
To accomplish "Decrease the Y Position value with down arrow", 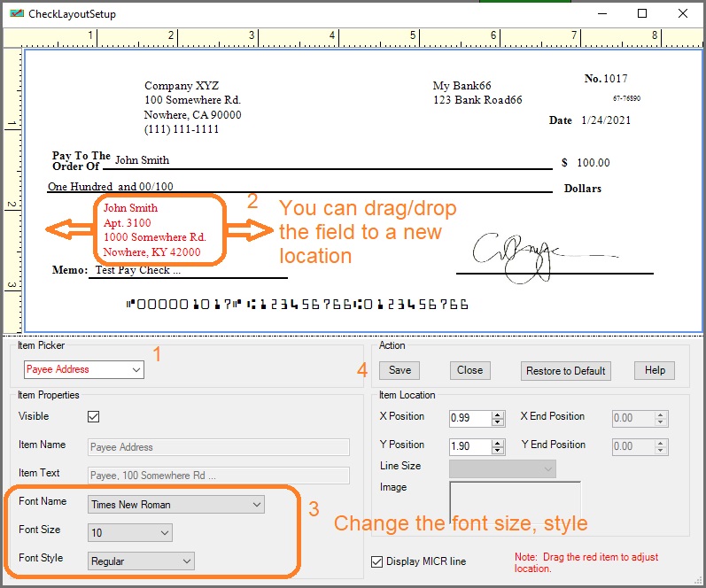I will coord(498,451).
